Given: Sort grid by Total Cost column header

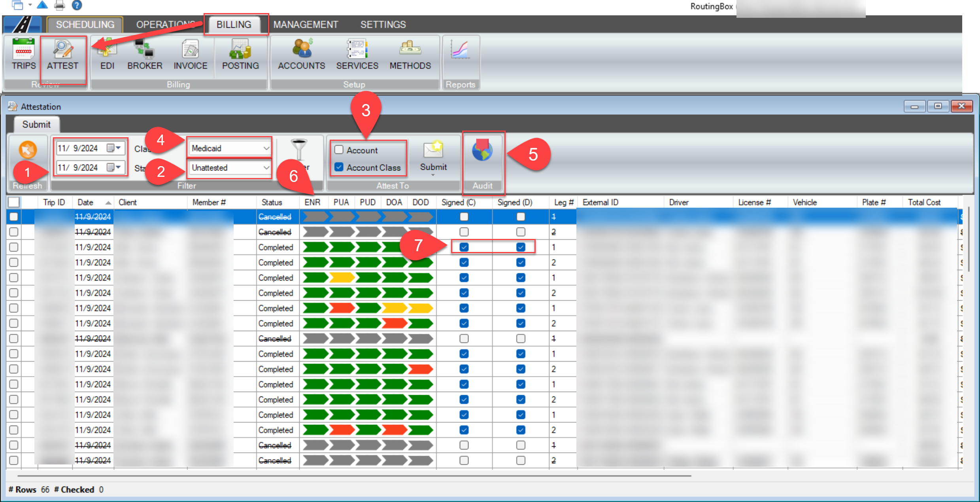Looking at the screenshot, I should click(x=923, y=202).
